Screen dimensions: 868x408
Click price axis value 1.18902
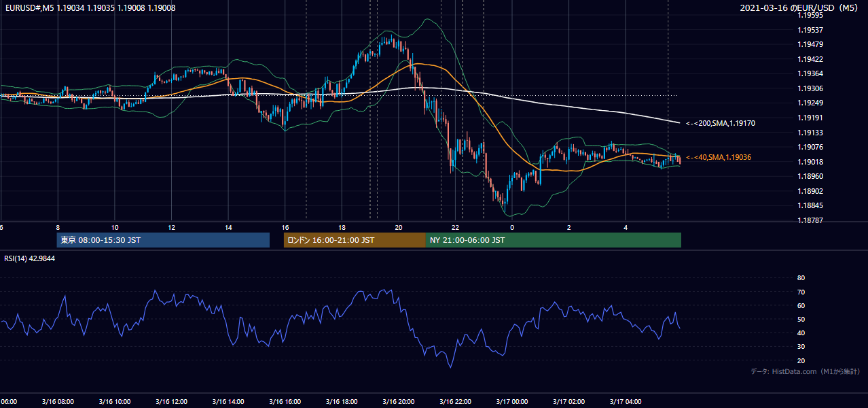pos(810,191)
